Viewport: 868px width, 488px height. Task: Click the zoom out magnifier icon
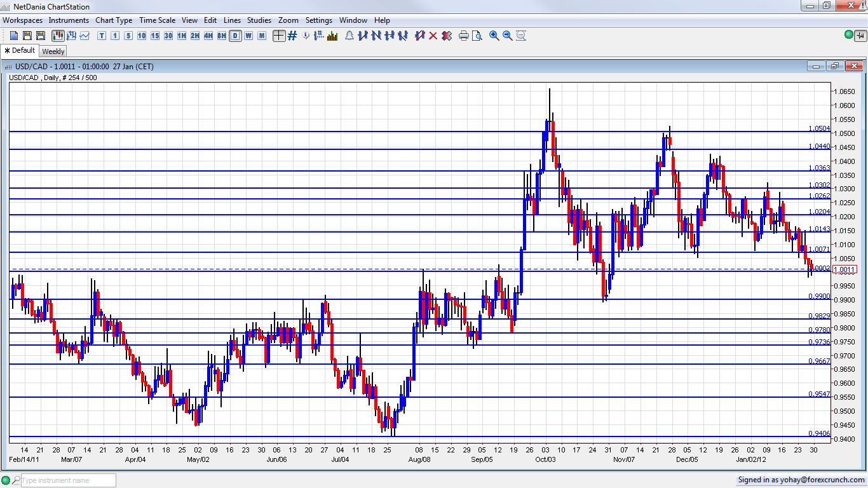click(508, 36)
